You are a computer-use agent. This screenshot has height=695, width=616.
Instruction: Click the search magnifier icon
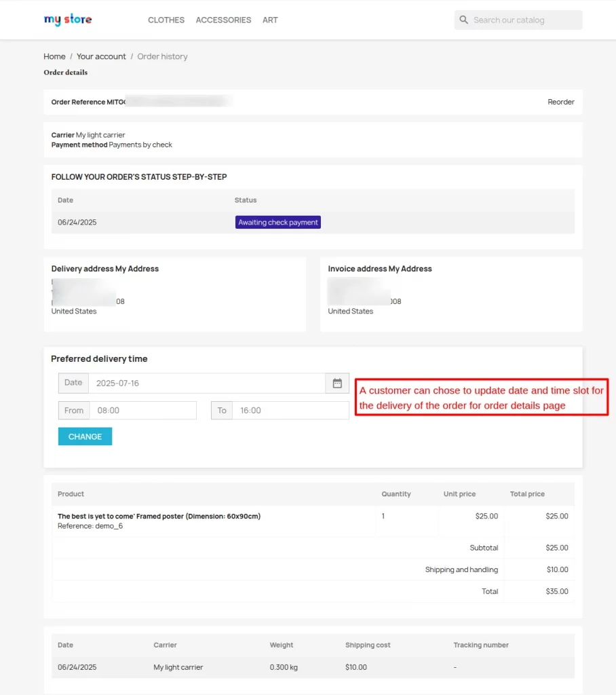click(x=463, y=20)
